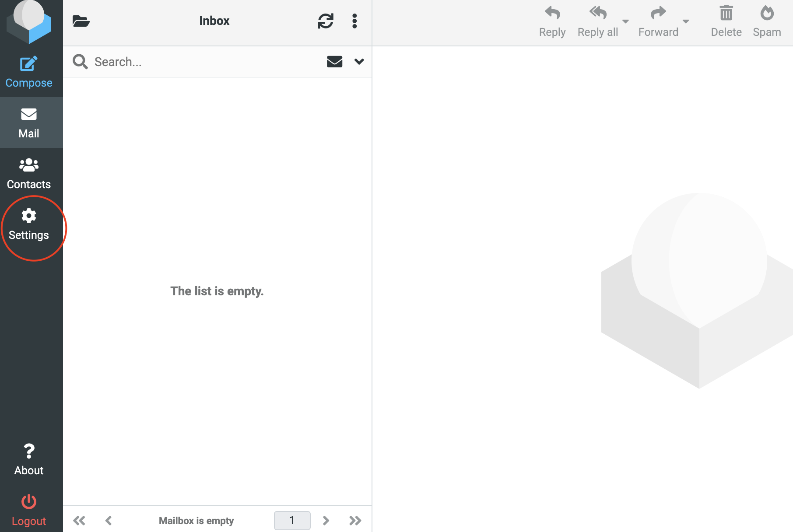Click the Forward button
Image resolution: width=793 pixels, height=532 pixels.
(658, 21)
